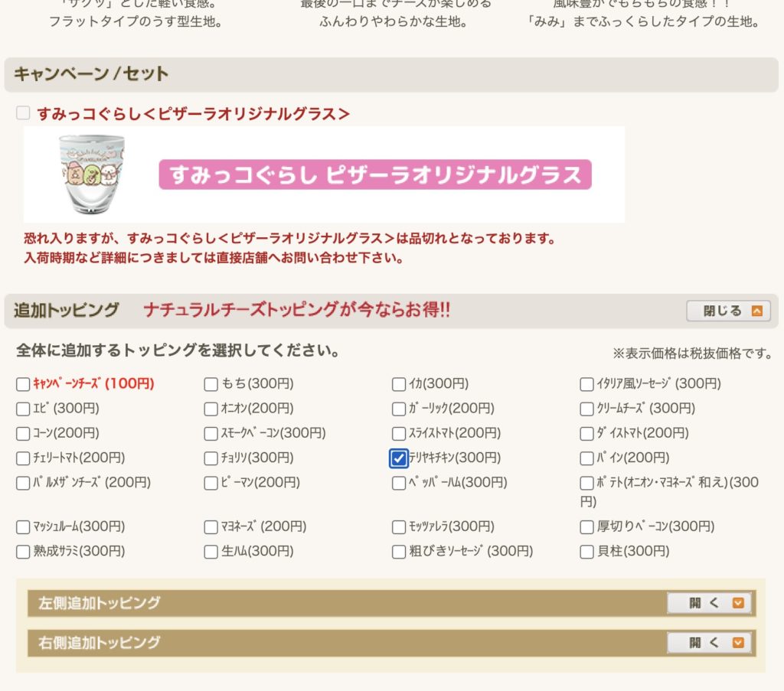Tick the スモークベーコン(300円) checkbox
Screen dimensions: 784x691
point(211,434)
